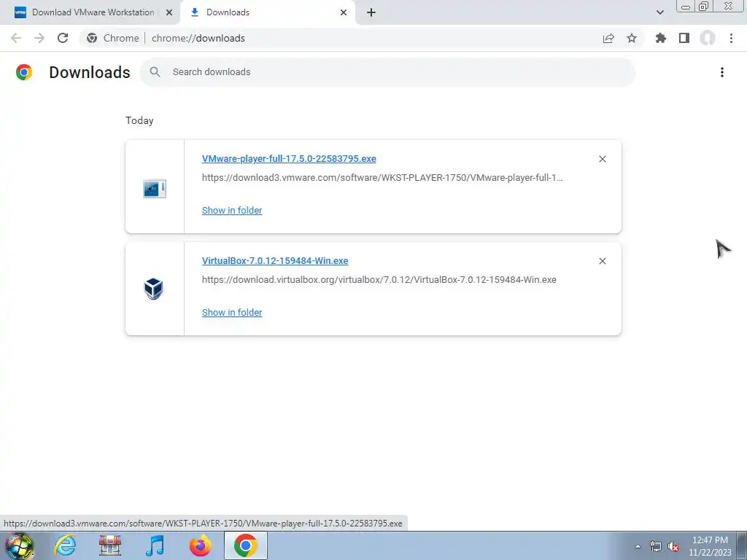This screenshot has height=560, width=747.
Task: Show VMware player file in folder
Action: (232, 210)
